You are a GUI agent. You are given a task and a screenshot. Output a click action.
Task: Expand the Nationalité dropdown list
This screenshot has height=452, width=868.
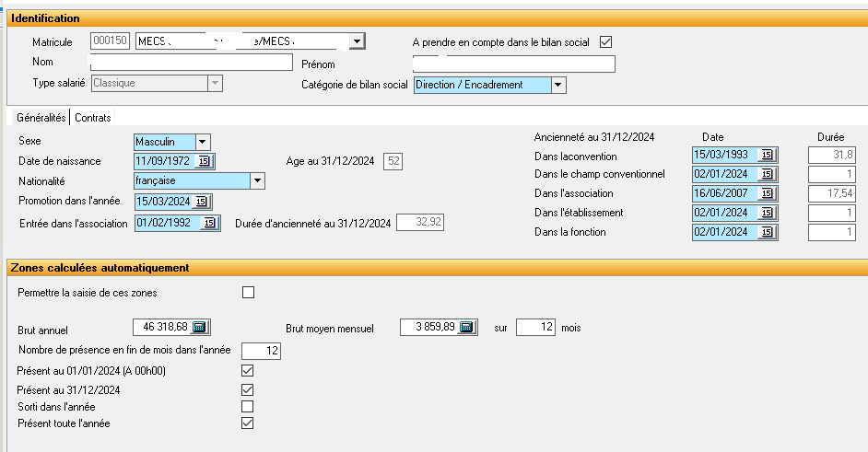click(x=257, y=181)
